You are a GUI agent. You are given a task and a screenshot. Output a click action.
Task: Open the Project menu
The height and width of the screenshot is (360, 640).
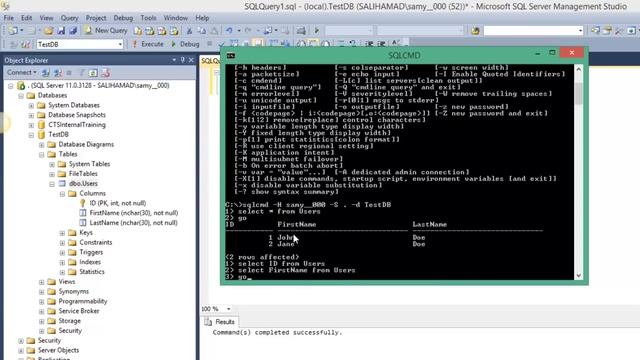[x=96, y=18]
